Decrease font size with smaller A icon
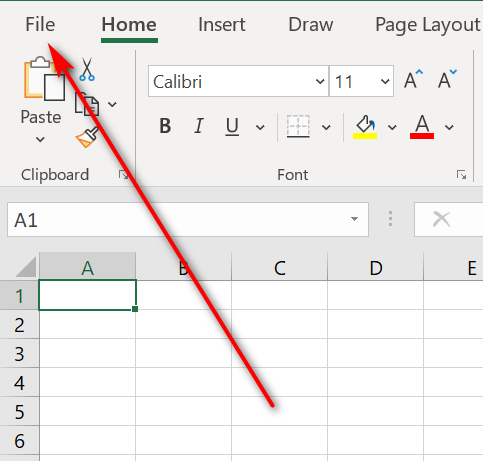 [x=447, y=79]
